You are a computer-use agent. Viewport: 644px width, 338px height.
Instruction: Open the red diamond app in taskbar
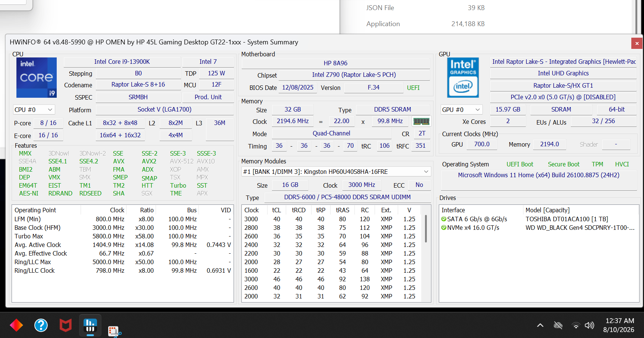click(16, 325)
